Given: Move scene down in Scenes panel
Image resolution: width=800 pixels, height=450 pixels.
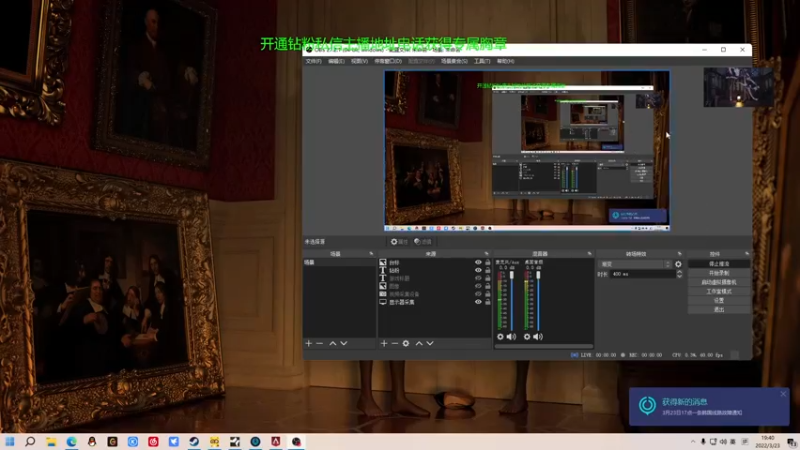Looking at the screenshot, I should 344,343.
